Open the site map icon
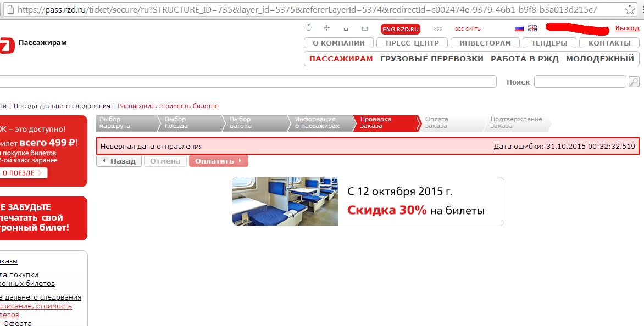Viewport: 644px width, 326px height. [326, 28]
